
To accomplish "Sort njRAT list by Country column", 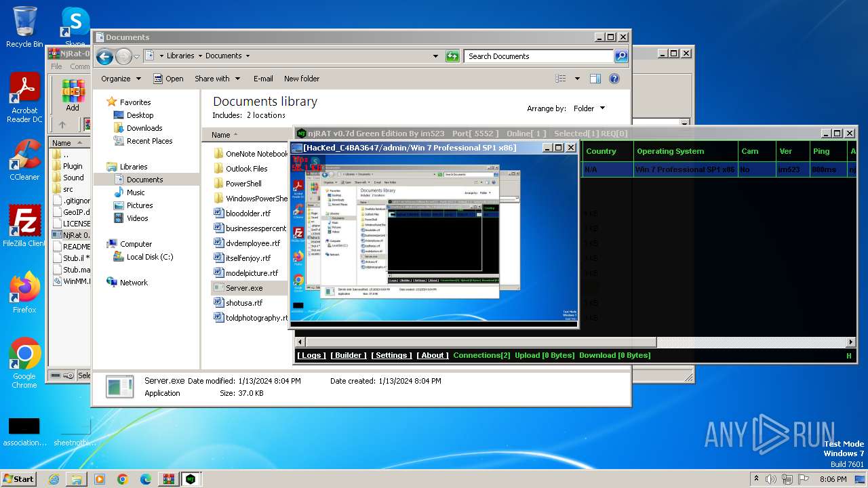I will (x=608, y=151).
